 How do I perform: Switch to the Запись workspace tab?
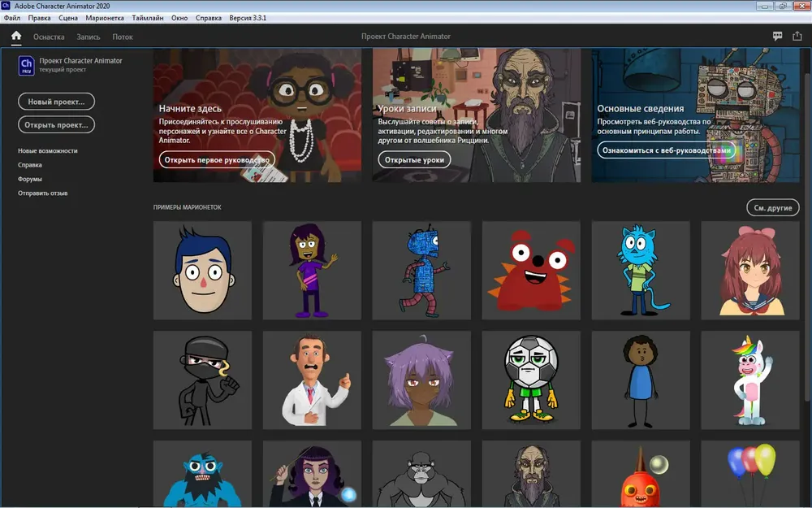click(x=89, y=37)
